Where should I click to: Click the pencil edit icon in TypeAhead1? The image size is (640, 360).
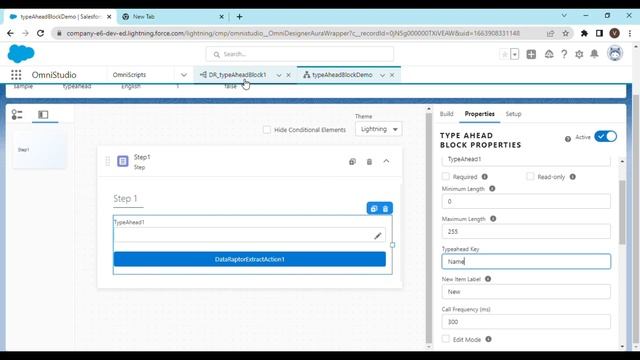coord(378,236)
